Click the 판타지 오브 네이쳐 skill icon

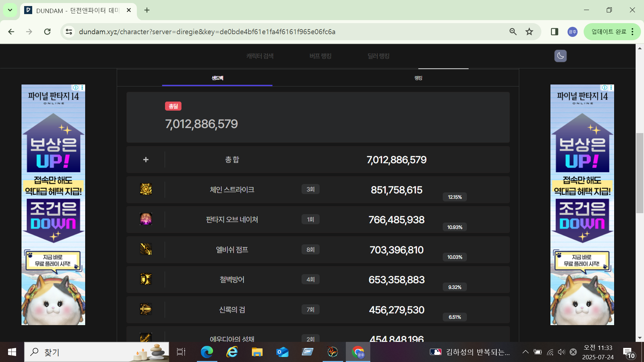(x=146, y=219)
